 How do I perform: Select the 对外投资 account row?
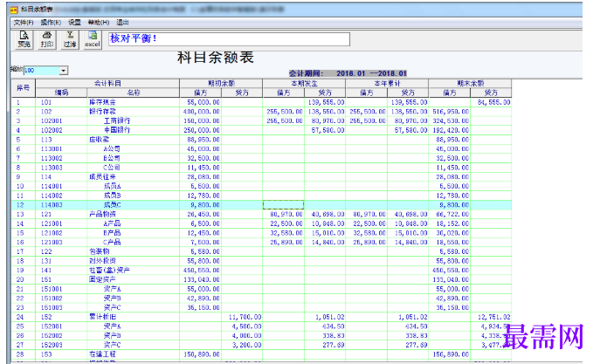pos(261,261)
